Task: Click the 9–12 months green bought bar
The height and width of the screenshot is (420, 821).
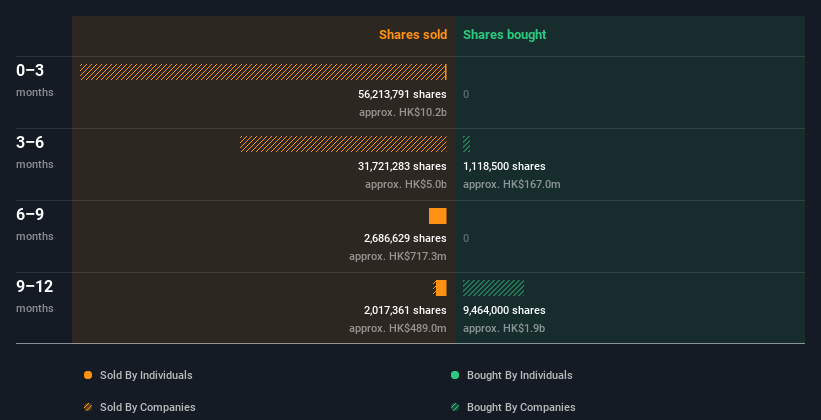Action: pyautogui.click(x=493, y=288)
